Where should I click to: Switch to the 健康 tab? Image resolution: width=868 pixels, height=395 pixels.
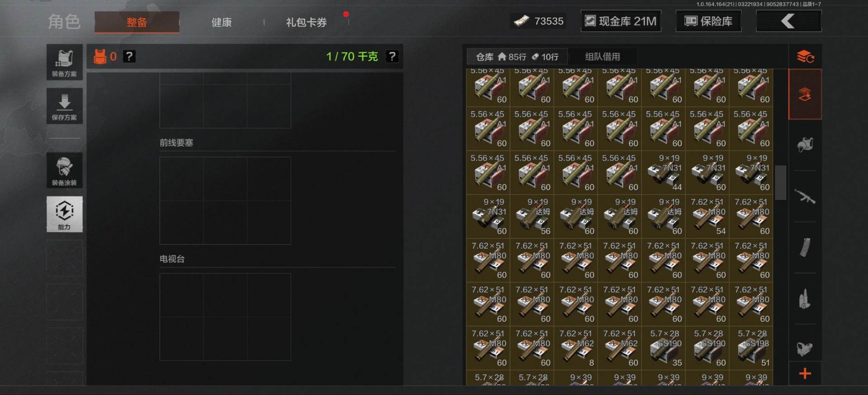tap(222, 22)
